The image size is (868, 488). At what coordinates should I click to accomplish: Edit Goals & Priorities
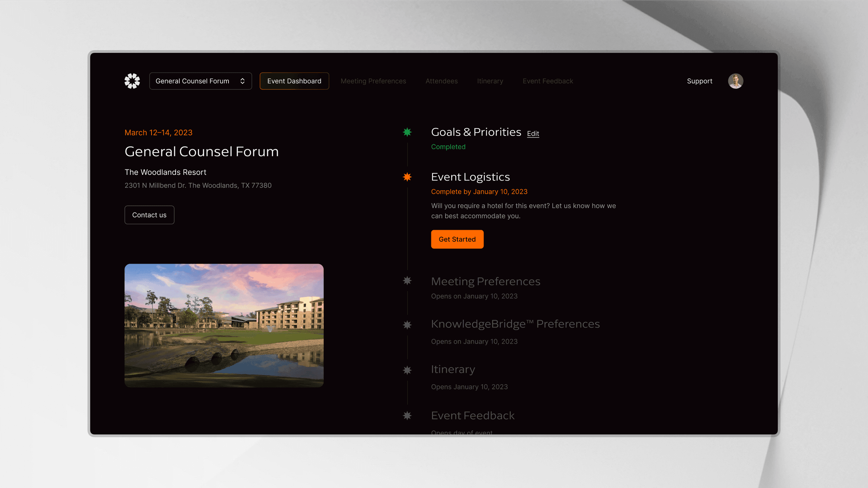coord(533,134)
